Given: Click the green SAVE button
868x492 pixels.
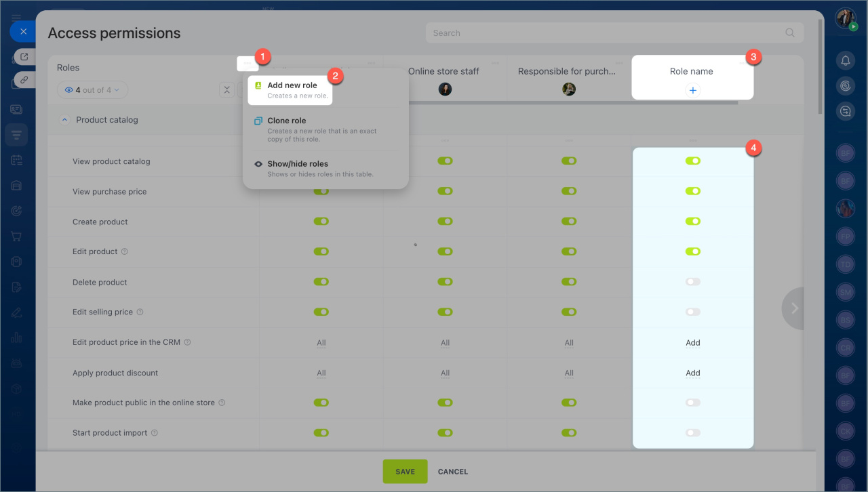Looking at the screenshot, I should point(405,472).
